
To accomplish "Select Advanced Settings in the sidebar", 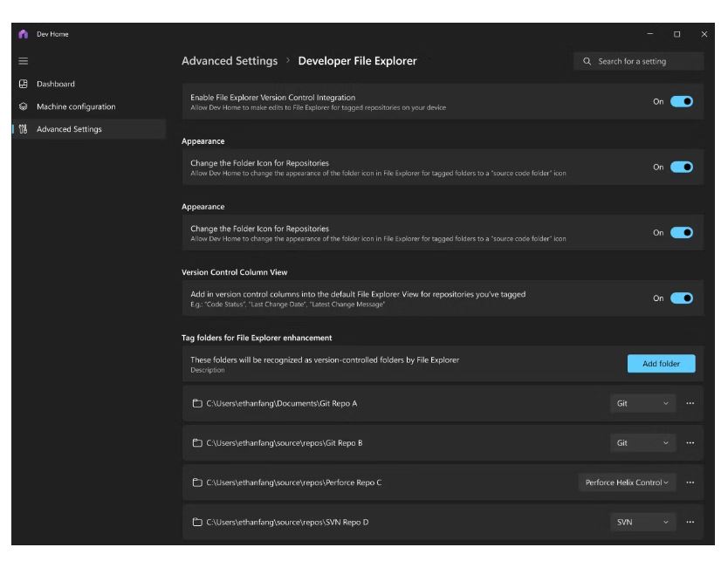I will click(89, 129).
